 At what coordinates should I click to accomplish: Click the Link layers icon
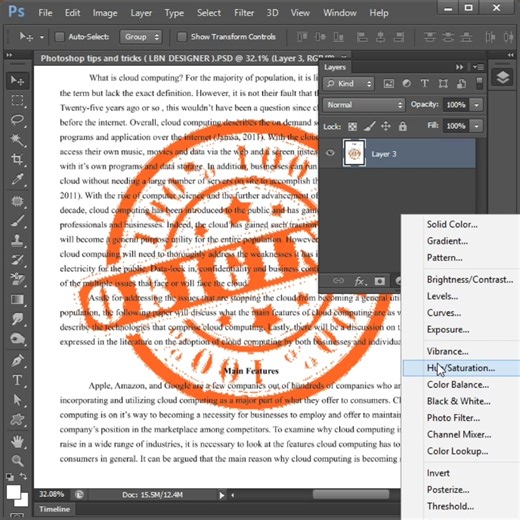[338, 281]
